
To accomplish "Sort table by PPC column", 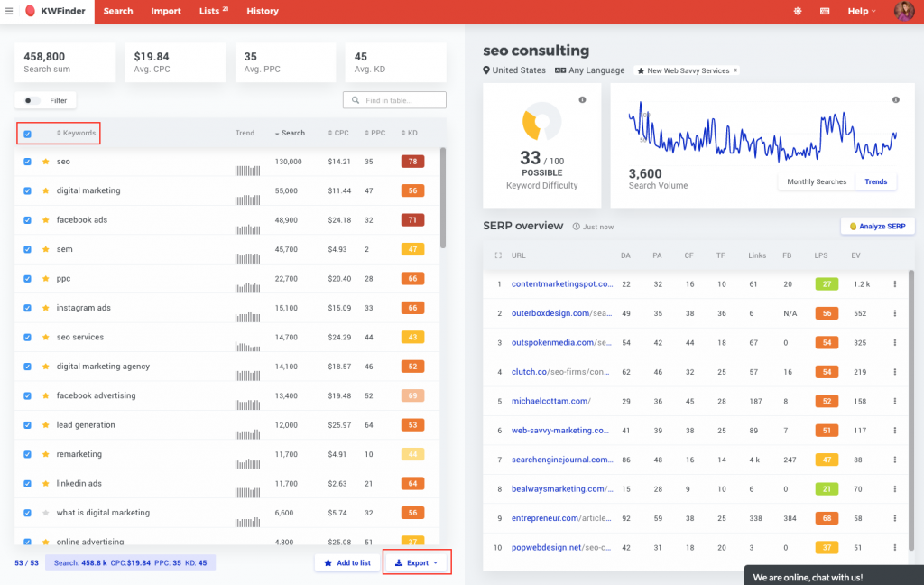I will [374, 134].
